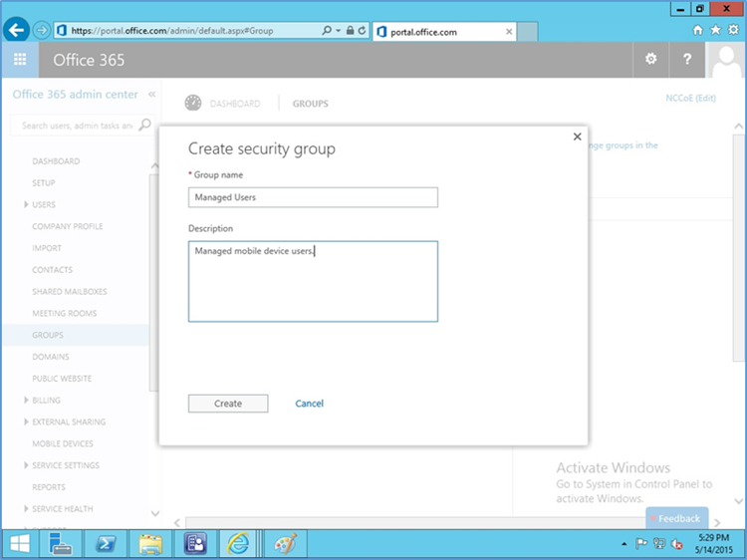Viewport: 747px width, 560px height.
Task: Expand the USERS navigation item
Action: coord(26,204)
